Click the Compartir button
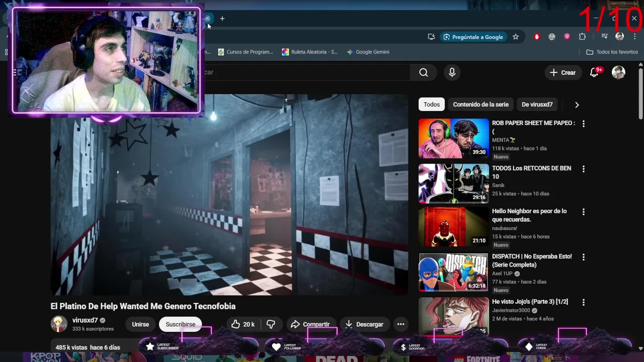Image resolution: width=644 pixels, height=362 pixels. click(310, 324)
